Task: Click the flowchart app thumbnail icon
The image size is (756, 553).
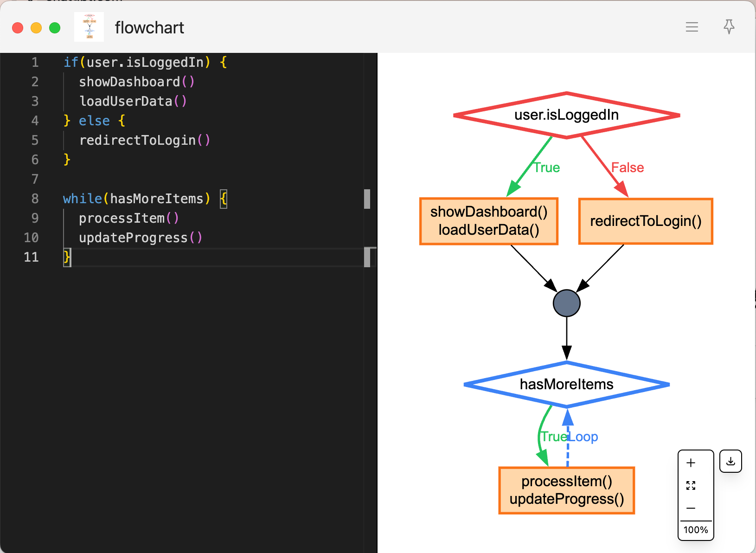Action: click(89, 27)
